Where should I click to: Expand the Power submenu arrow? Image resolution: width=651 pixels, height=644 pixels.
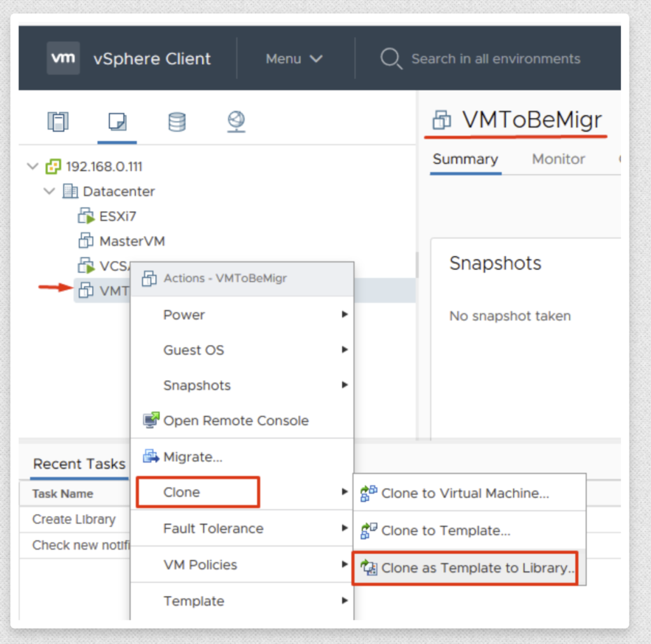(345, 314)
